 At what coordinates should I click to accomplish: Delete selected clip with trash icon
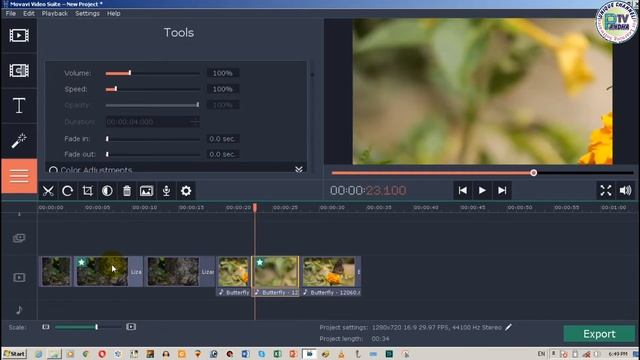(x=127, y=191)
